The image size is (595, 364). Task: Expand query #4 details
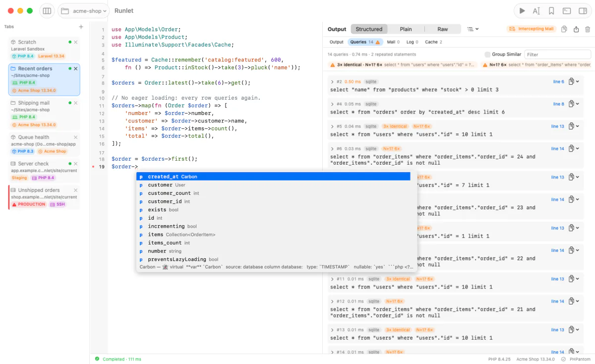332,104
